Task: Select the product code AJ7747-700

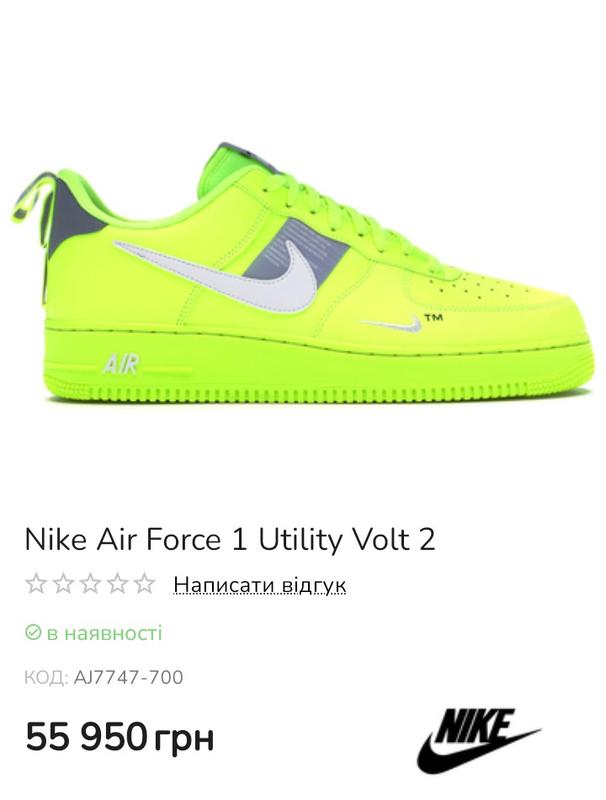Action: coord(129,678)
